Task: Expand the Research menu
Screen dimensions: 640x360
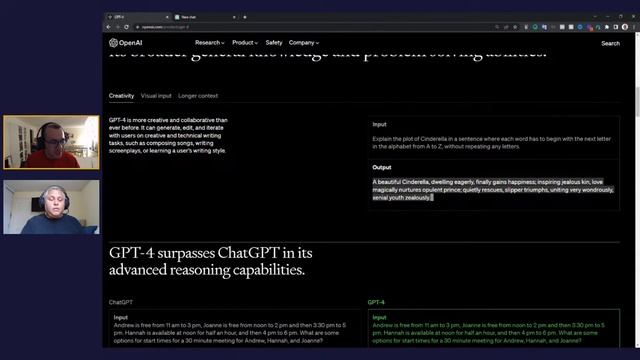Action: (x=209, y=43)
